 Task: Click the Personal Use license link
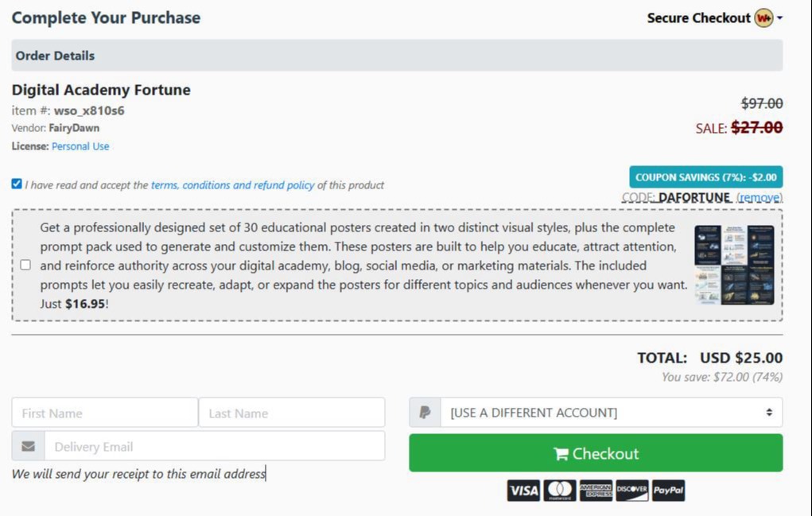[80, 145]
